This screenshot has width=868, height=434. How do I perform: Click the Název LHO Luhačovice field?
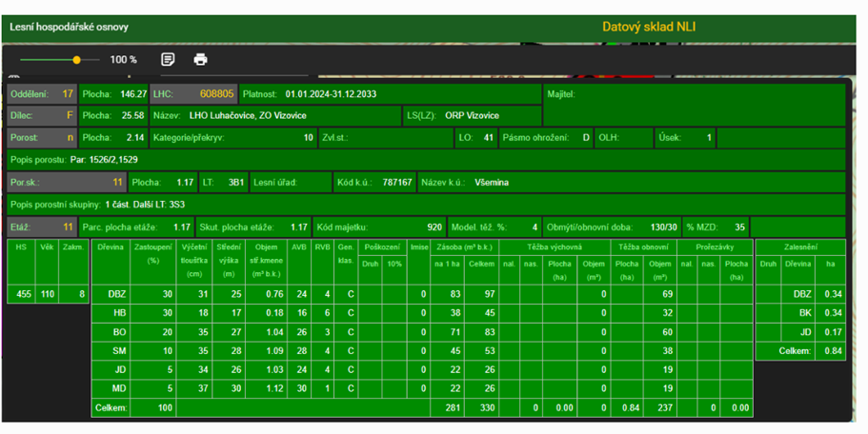(275, 115)
